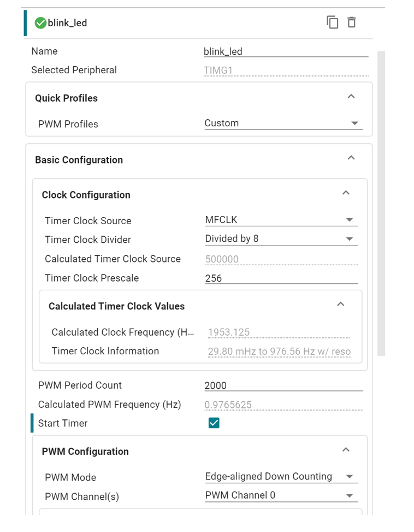The width and height of the screenshot is (414, 532).
Task: Click the Selected Peripheral TIMG1 field
Action: (x=286, y=70)
